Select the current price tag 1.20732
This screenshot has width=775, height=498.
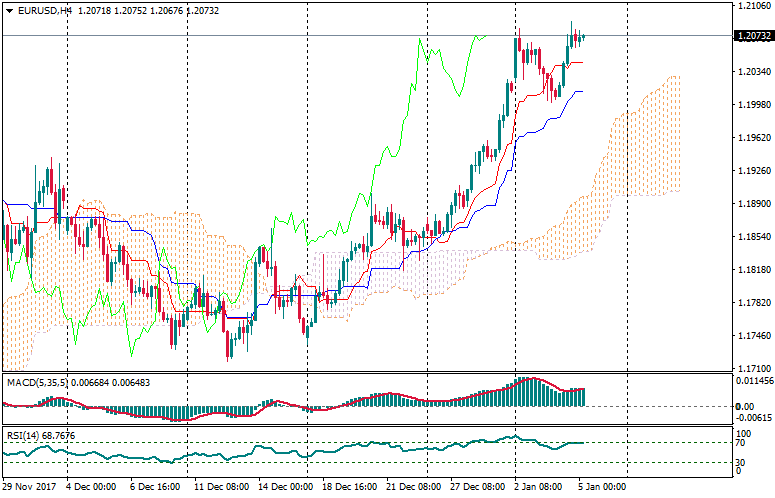[753, 36]
